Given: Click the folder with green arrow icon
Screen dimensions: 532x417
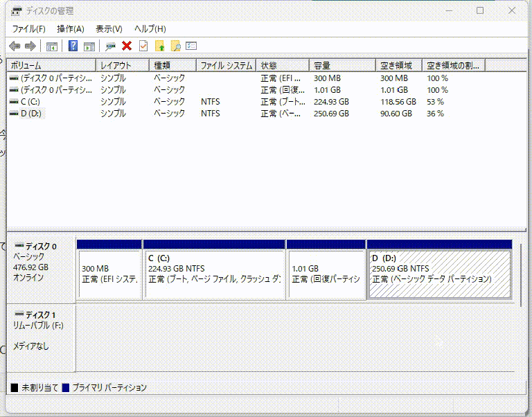Looking at the screenshot, I should pos(160,46).
